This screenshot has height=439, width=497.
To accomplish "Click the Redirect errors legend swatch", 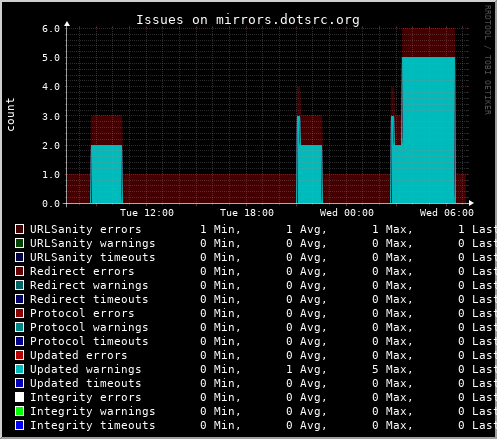I will [20, 271].
